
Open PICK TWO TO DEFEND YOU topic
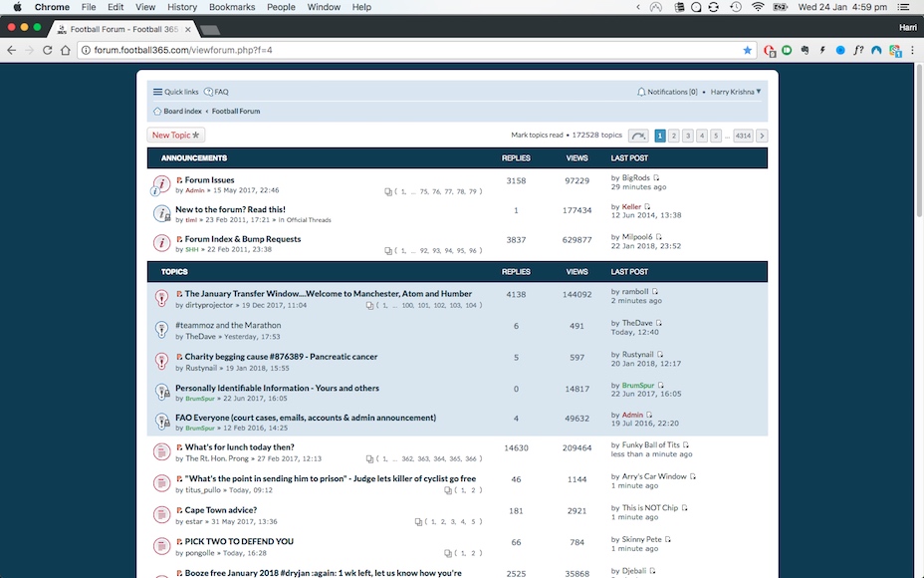pyautogui.click(x=239, y=541)
